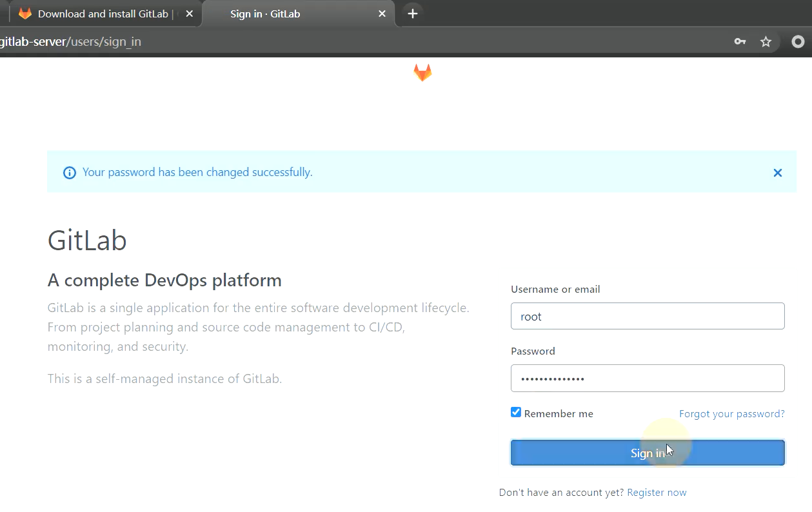Viewport: 812px width, 512px height.
Task: Click the GitLab favicon on the first tab
Action: point(25,14)
